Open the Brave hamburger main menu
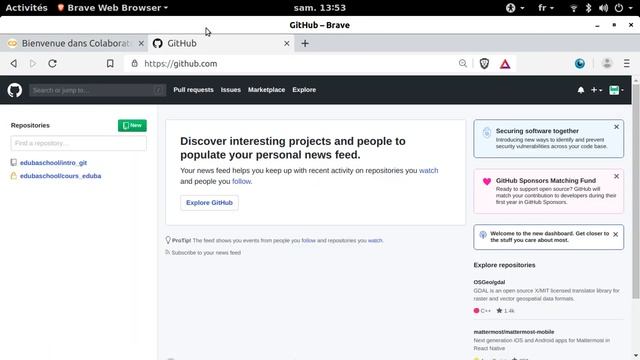Screen dimensions: 640x360 tap(627, 64)
